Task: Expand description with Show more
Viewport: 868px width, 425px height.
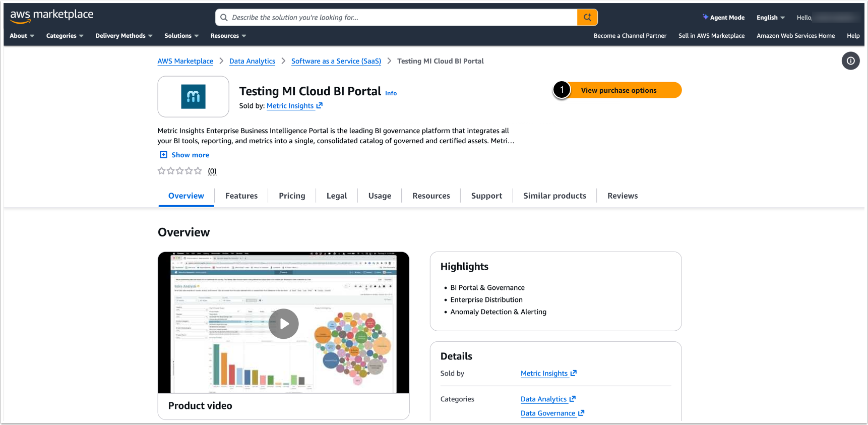Action: 184,155
